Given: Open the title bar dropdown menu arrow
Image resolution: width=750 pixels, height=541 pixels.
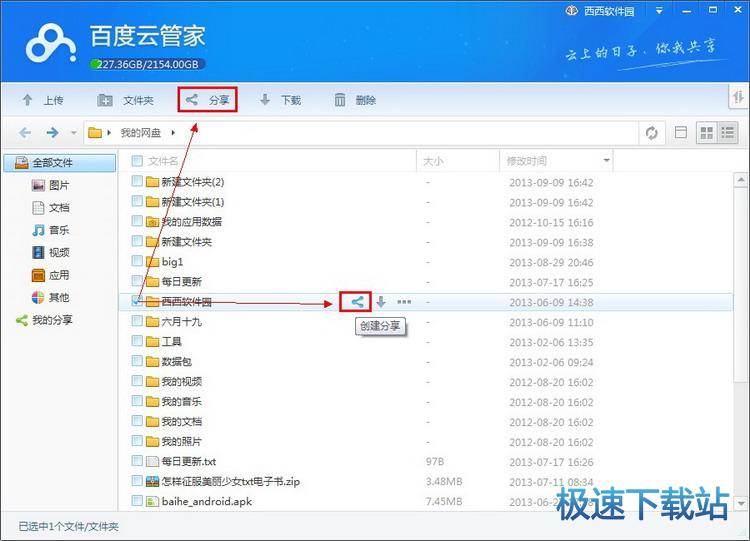Looking at the screenshot, I should [x=659, y=11].
